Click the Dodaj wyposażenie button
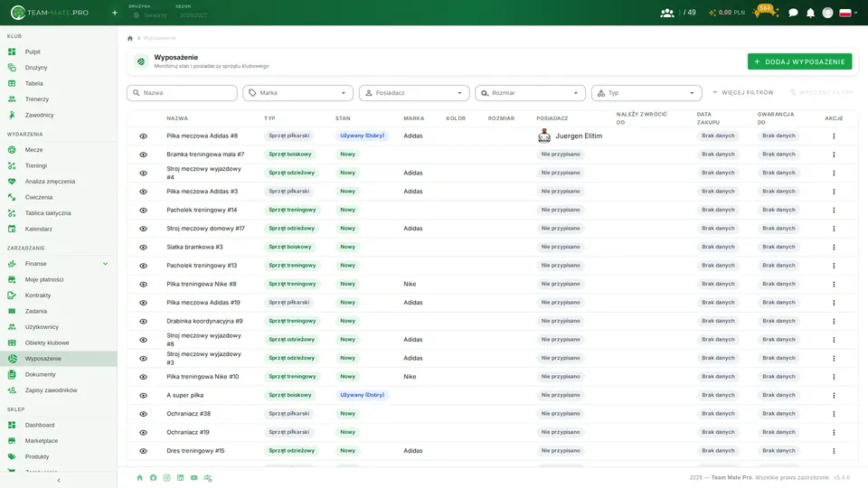This screenshot has width=868, height=488. [x=799, y=61]
